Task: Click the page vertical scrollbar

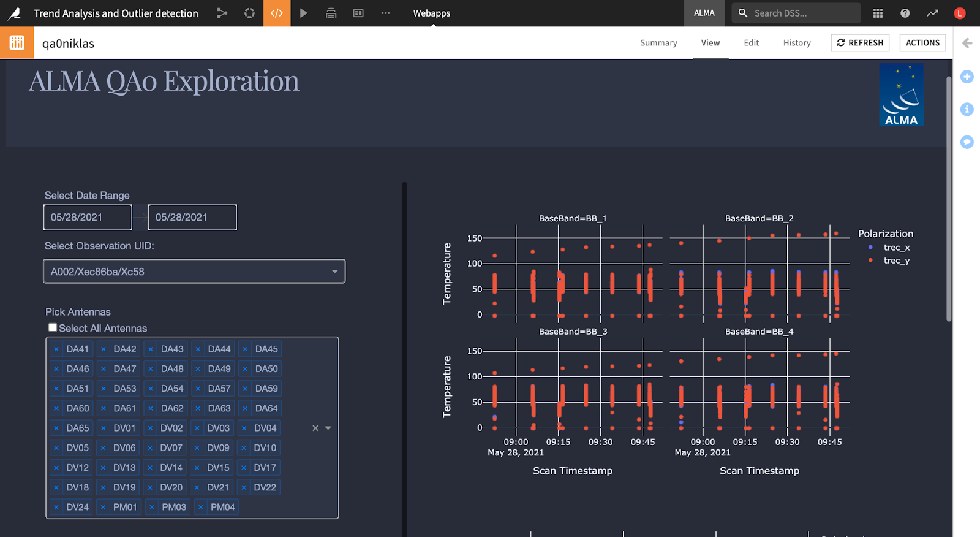Action: pos(949,199)
